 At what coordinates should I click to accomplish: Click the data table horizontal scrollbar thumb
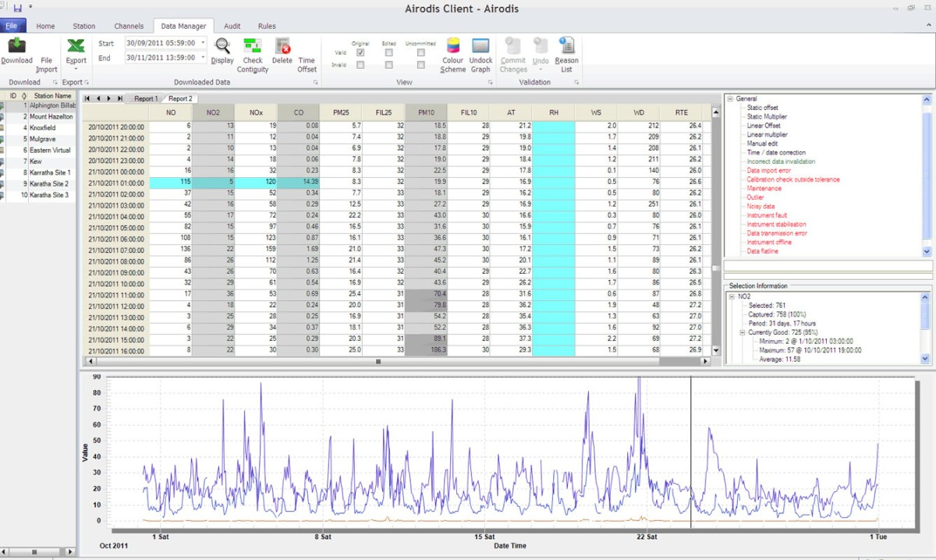point(378,362)
